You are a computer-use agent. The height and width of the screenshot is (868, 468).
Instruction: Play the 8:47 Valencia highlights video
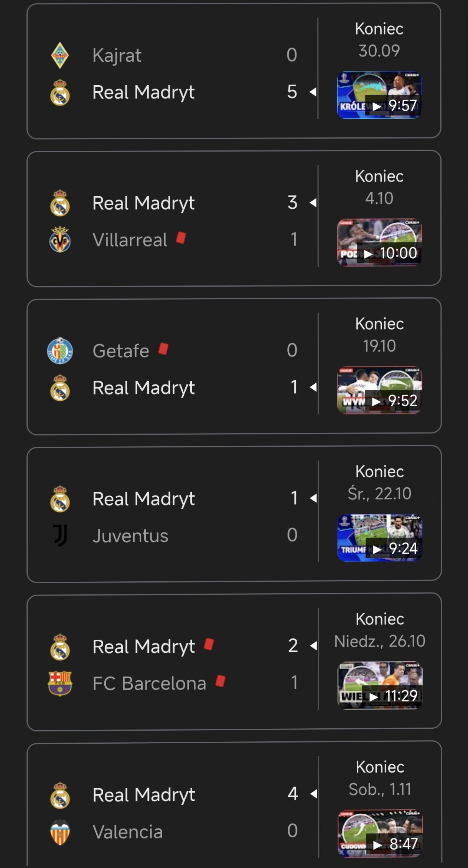point(380,833)
